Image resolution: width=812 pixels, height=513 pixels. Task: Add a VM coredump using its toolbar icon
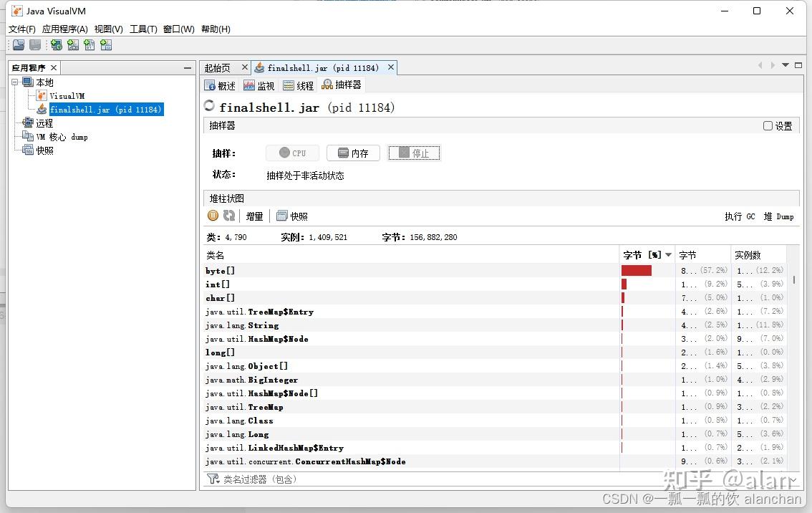89,45
